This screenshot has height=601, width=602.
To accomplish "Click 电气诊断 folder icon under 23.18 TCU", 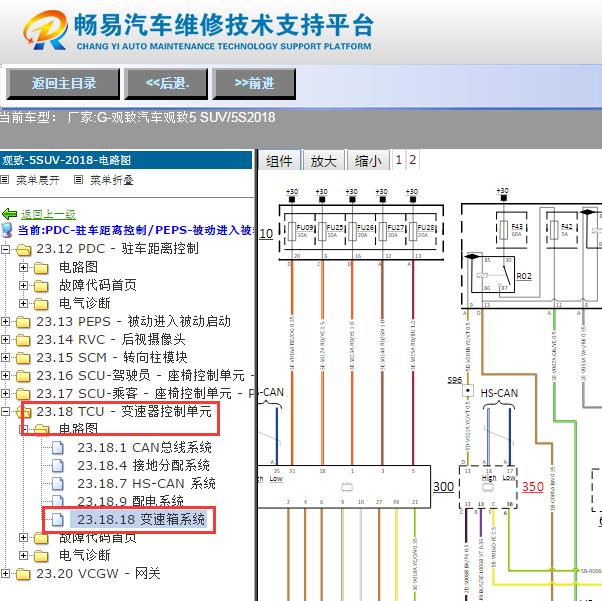I will (x=41, y=556).
